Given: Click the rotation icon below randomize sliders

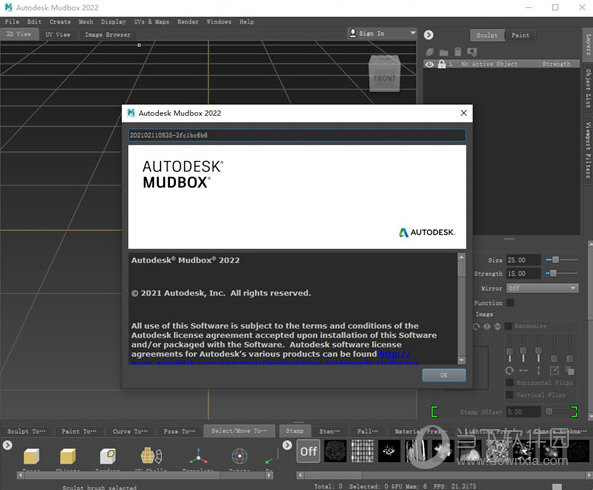Looking at the screenshot, I should point(509,371).
